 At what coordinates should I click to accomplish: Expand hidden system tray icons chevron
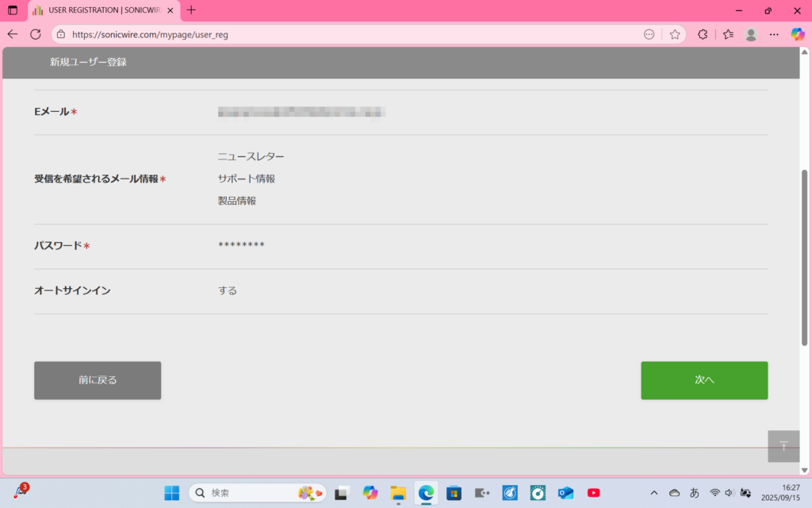tap(654, 493)
